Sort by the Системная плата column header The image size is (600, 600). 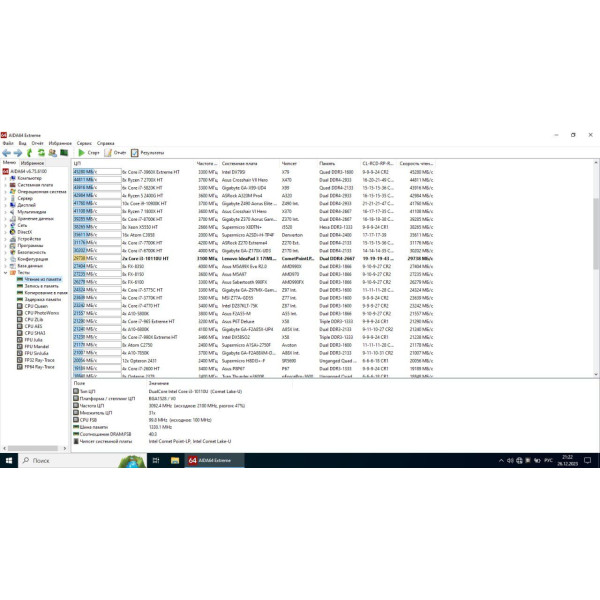click(x=250, y=163)
